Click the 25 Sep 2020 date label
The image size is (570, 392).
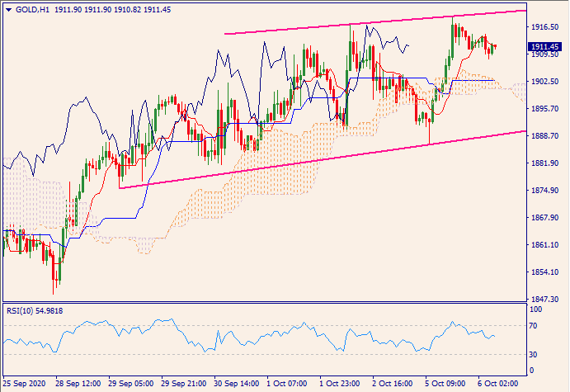click(x=25, y=385)
